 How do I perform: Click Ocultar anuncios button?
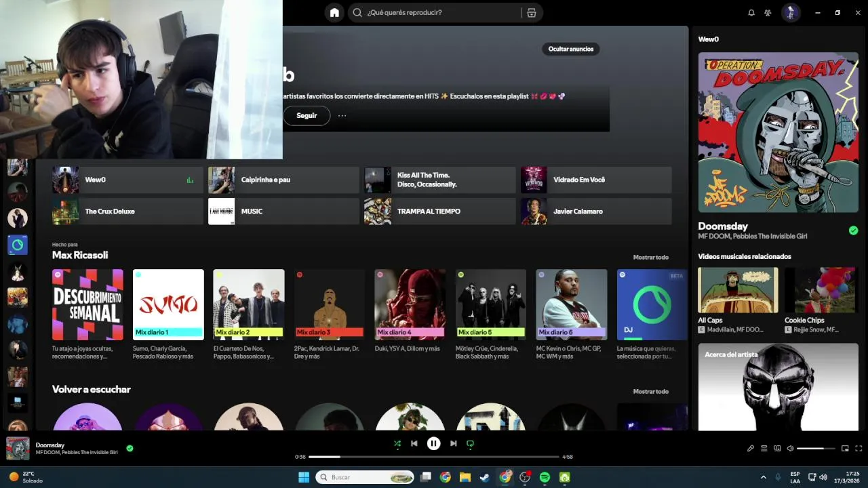coord(570,49)
